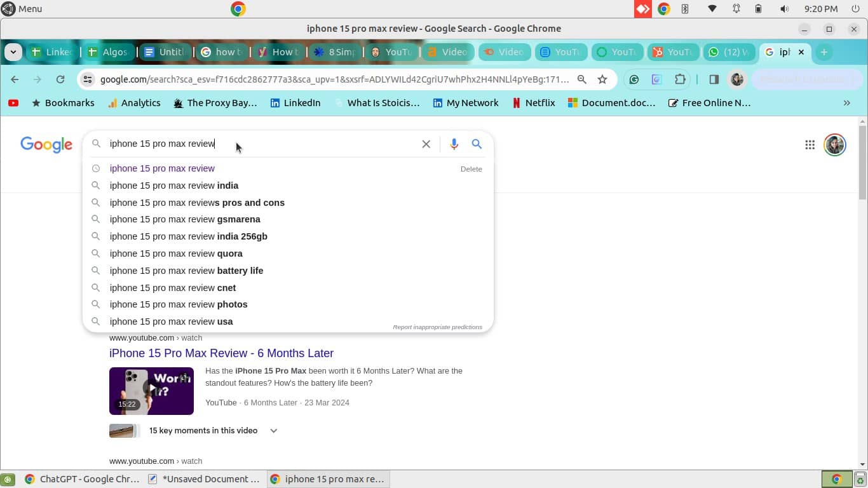Open the Document.doc bookmark
Image resolution: width=868 pixels, height=488 pixels.
611,103
